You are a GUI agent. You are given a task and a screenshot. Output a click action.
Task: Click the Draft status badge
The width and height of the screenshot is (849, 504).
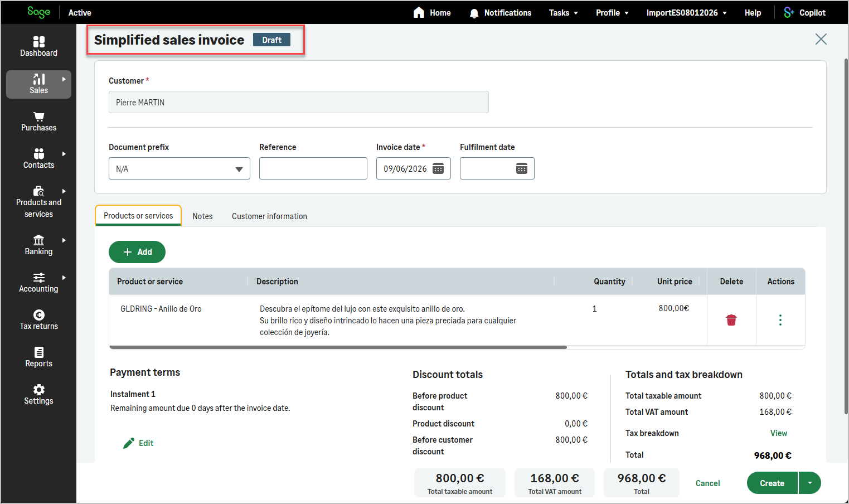click(271, 40)
